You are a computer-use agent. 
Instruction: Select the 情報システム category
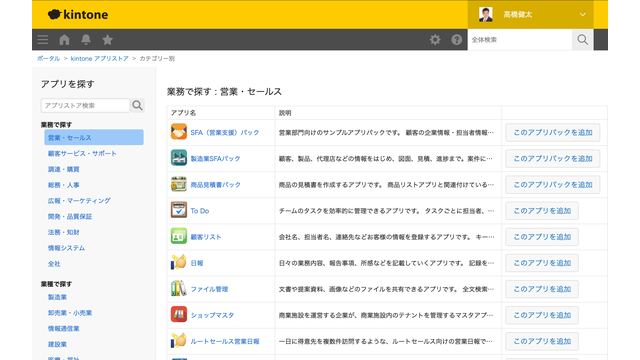[66, 248]
